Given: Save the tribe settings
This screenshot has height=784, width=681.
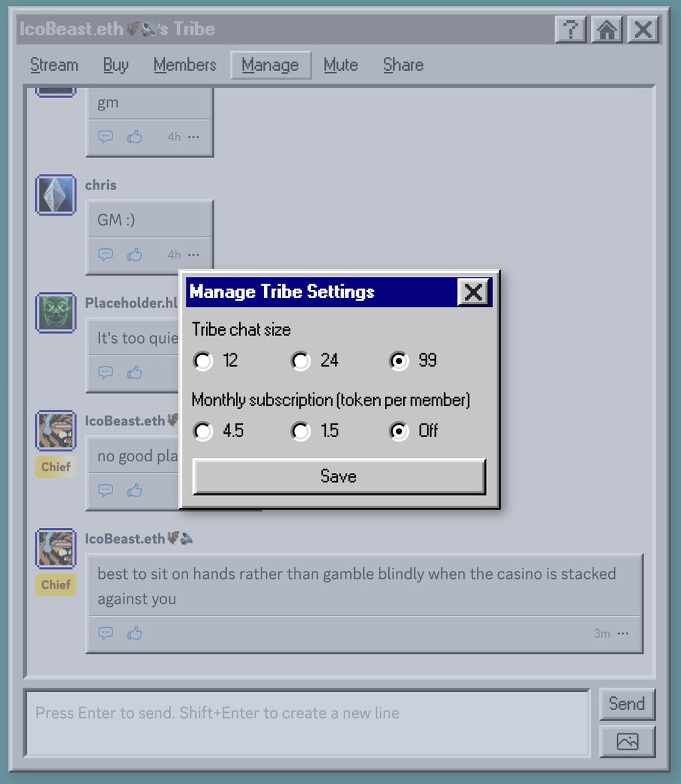Looking at the screenshot, I should coord(339,476).
